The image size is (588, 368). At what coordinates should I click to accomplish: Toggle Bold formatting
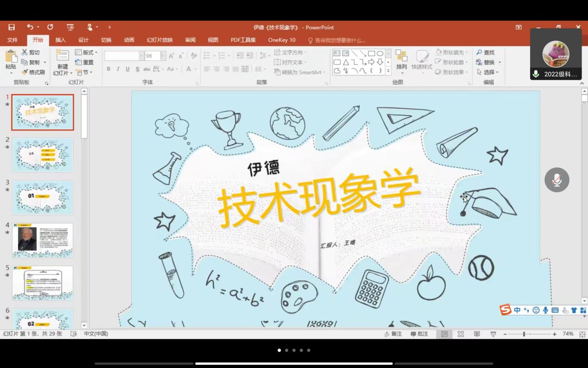(x=109, y=69)
